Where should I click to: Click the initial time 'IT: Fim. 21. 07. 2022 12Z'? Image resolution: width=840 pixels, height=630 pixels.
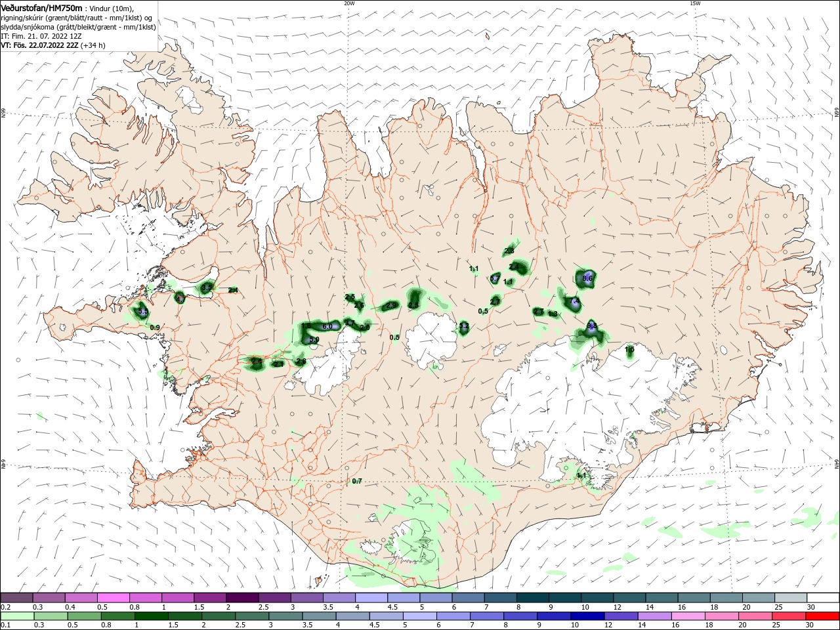(x=41, y=36)
